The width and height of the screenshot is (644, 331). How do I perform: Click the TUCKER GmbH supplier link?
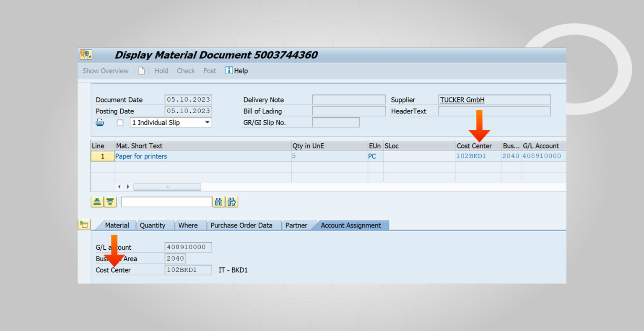tap(462, 100)
